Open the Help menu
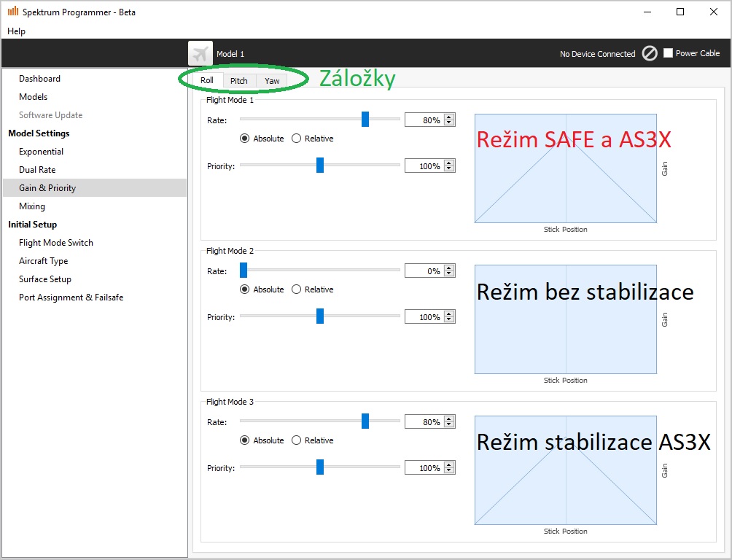The height and width of the screenshot is (560, 732). coord(16,31)
